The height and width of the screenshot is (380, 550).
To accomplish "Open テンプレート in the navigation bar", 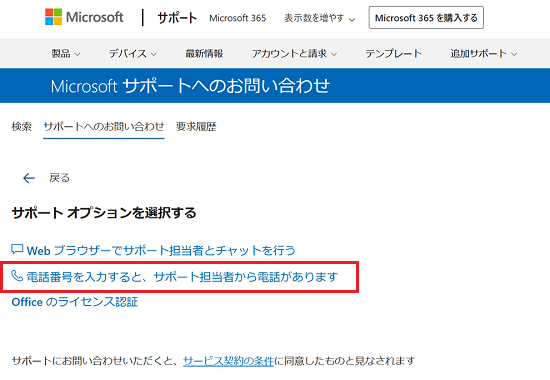I will click(394, 54).
